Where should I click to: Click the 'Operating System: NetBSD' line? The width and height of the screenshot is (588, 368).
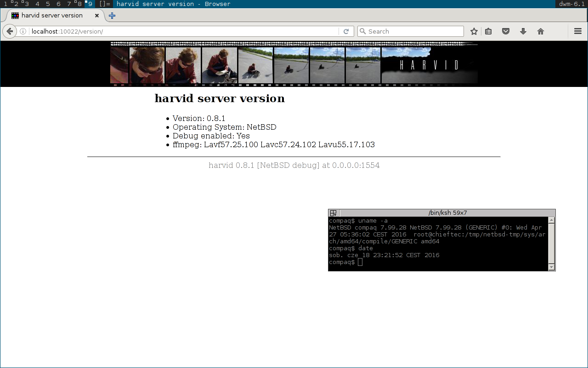tap(225, 127)
